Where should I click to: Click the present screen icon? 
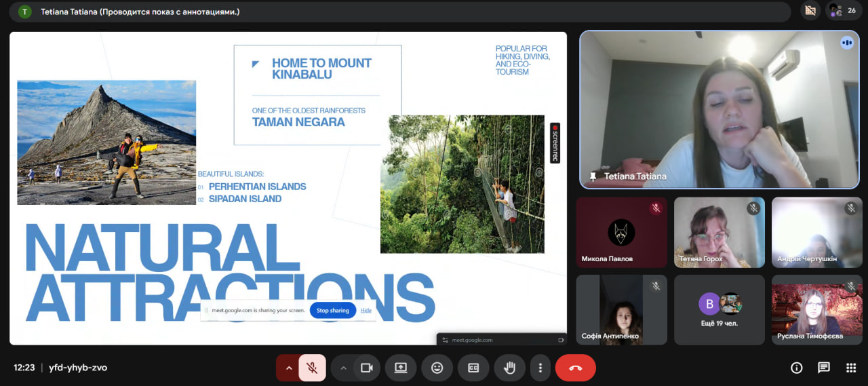(x=401, y=368)
